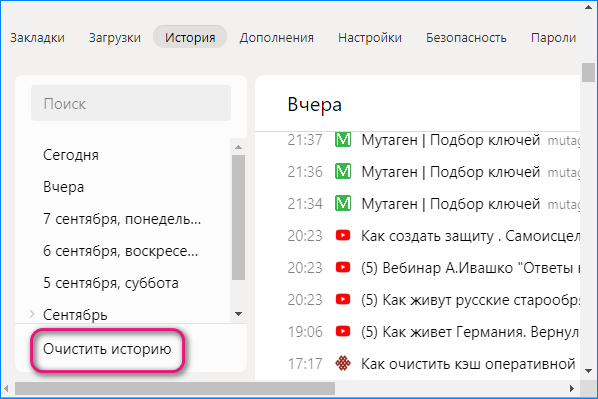This screenshot has width=598, height=399.
Task: Go to the Дополнения tab
Action: click(276, 38)
